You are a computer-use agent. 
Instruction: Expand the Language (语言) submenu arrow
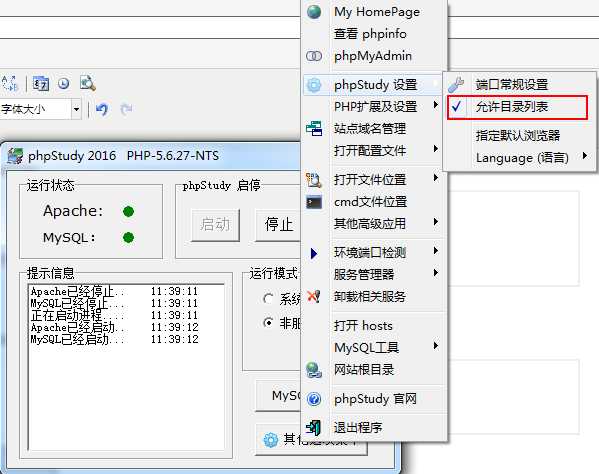pos(584,156)
